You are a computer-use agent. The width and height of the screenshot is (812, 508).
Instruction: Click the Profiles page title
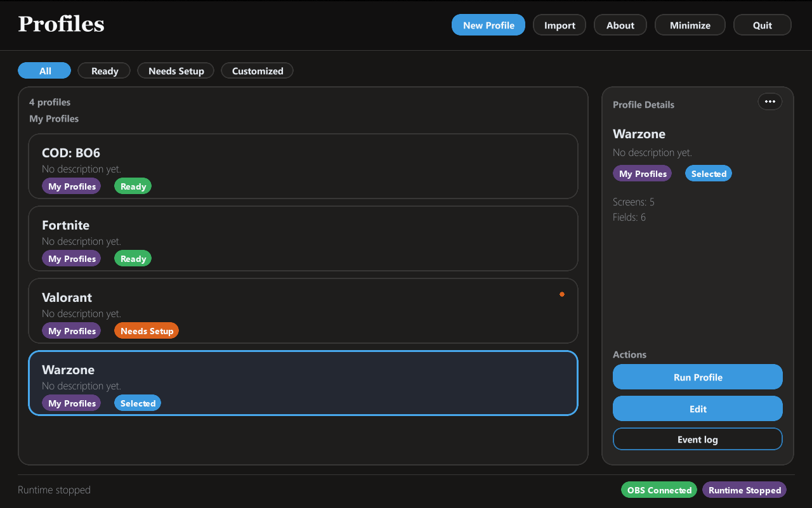(x=61, y=24)
